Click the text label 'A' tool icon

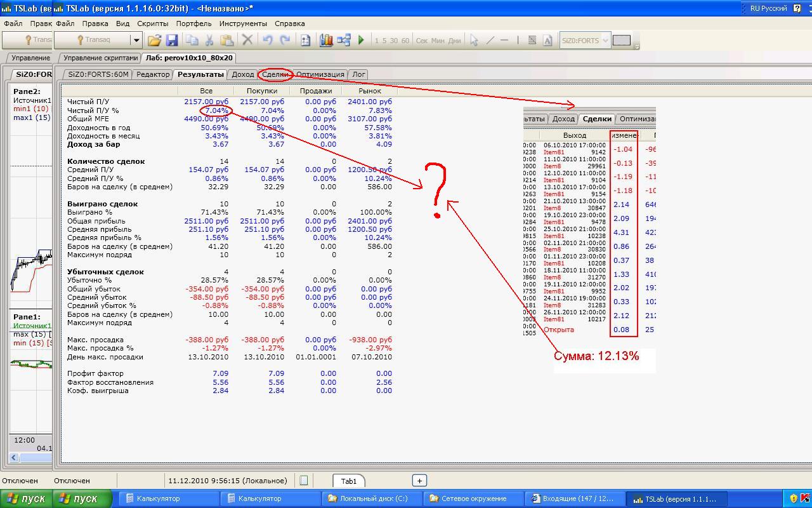point(548,40)
